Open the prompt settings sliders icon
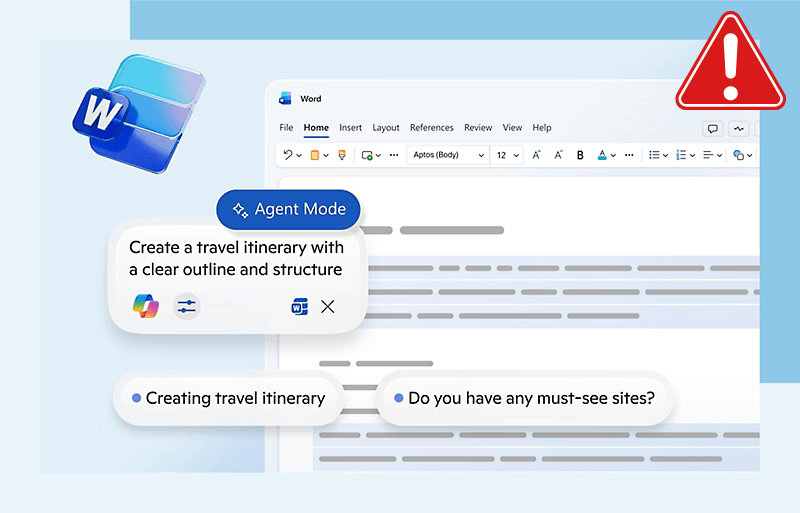Viewport: 800px width, 513px height. click(x=187, y=306)
